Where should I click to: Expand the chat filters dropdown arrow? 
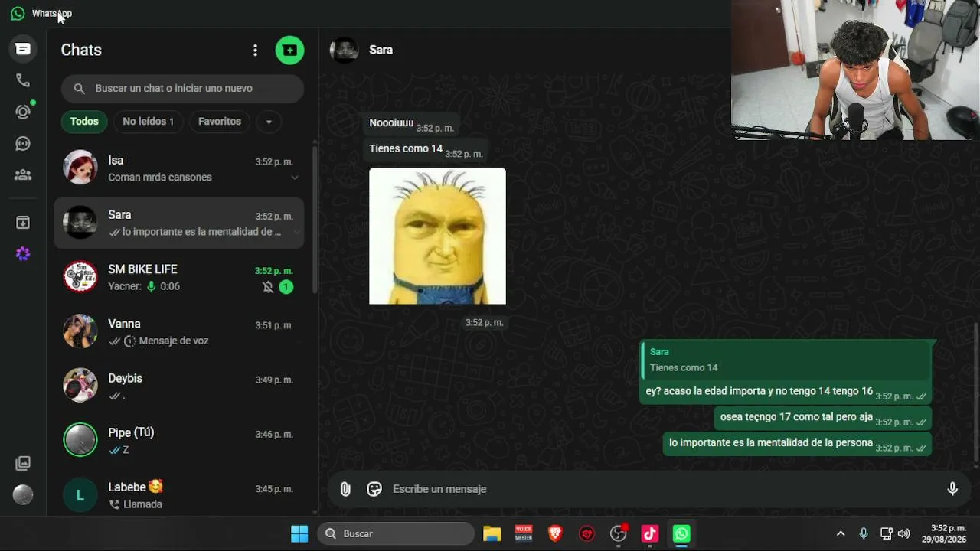[x=269, y=122]
